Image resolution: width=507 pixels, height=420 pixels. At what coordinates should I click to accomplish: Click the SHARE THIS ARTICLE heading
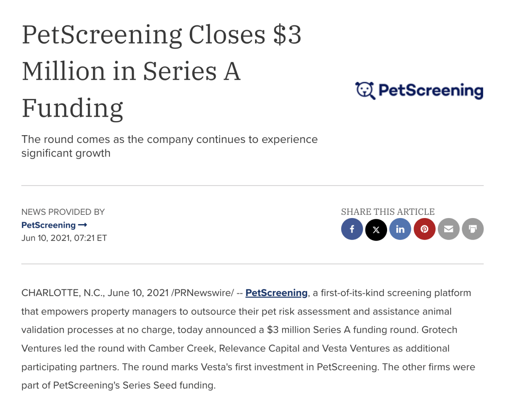click(388, 212)
